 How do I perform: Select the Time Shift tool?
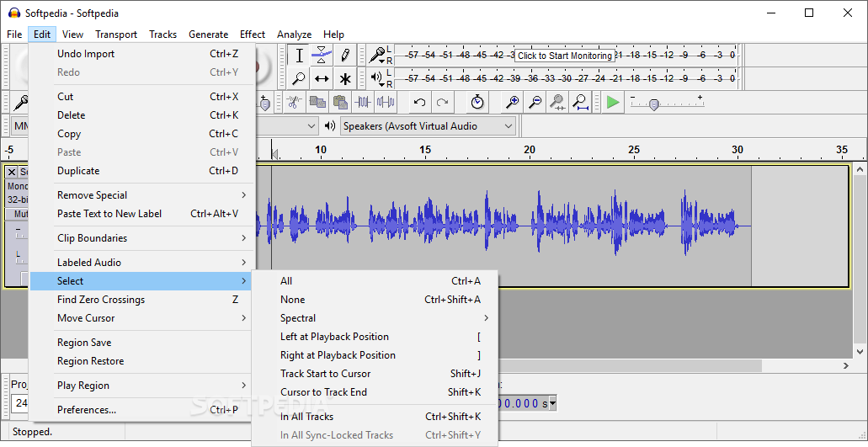322,78
